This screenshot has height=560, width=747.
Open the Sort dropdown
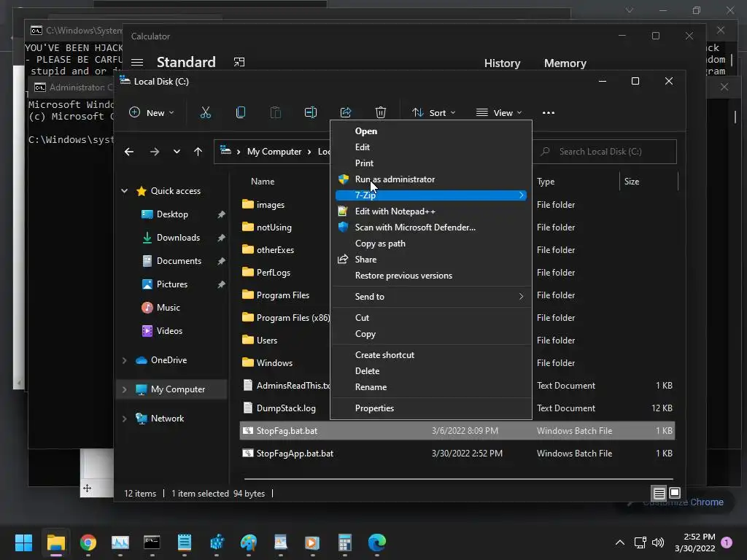point(434,113)
